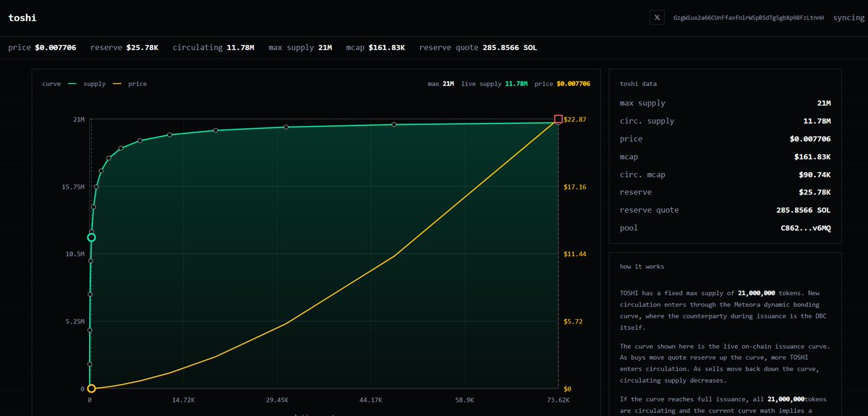The width and height of the screenshot is (868, 416).
Task: Open the X (Twitter) profile icon
Action: (657, 17)
